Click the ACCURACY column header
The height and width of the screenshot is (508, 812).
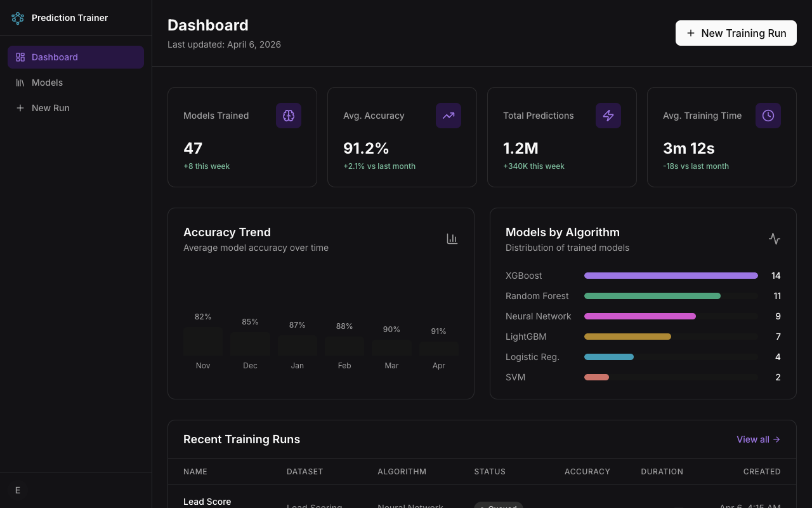(587, 471)
